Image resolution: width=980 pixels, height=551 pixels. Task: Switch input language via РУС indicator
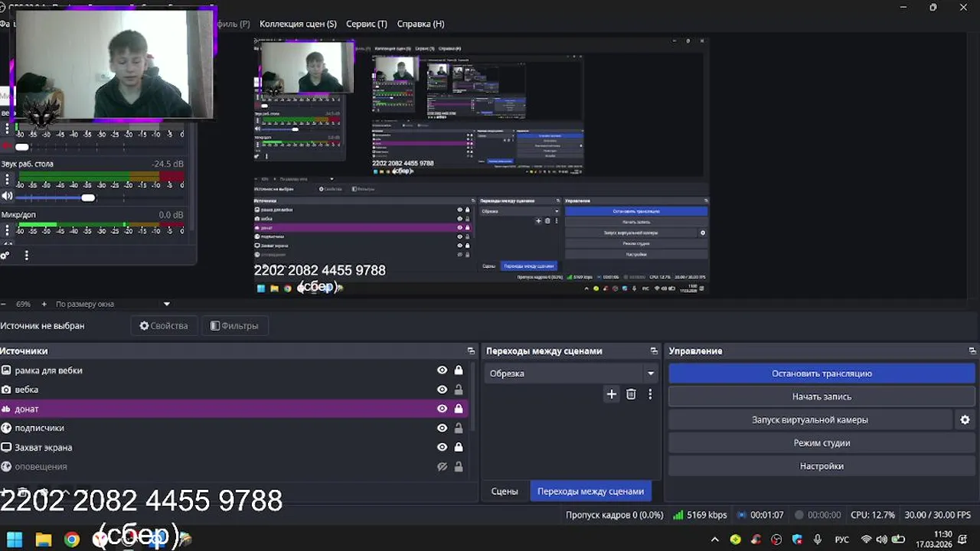pyautogui.click(x=841, y=540)
